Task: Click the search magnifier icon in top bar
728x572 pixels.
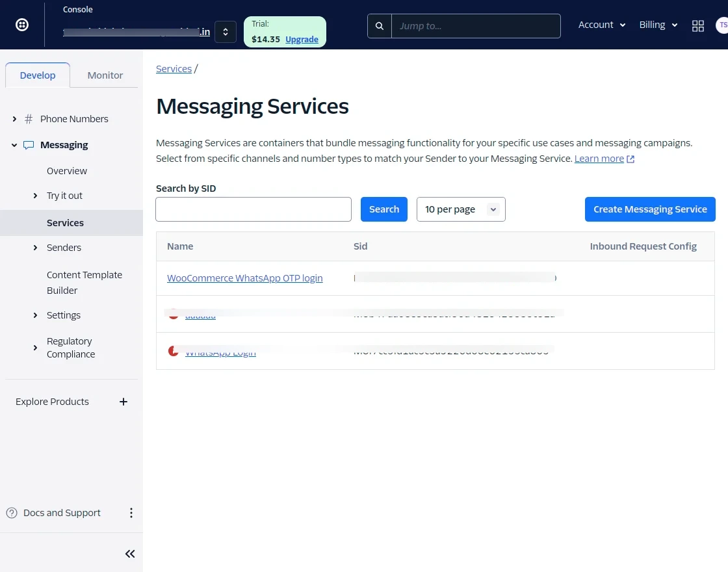Action: [379, 26]
